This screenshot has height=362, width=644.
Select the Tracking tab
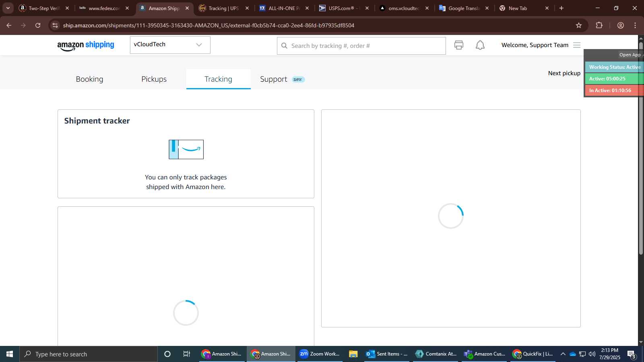(x=218, y=79)
